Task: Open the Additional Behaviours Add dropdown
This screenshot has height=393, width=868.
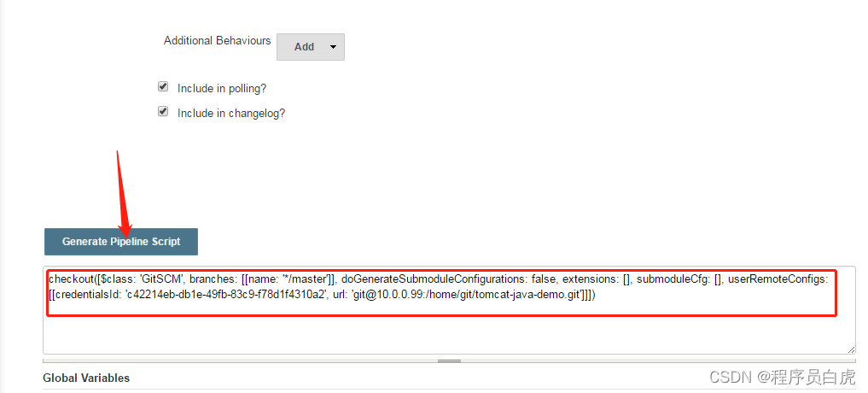Action: 311,47
